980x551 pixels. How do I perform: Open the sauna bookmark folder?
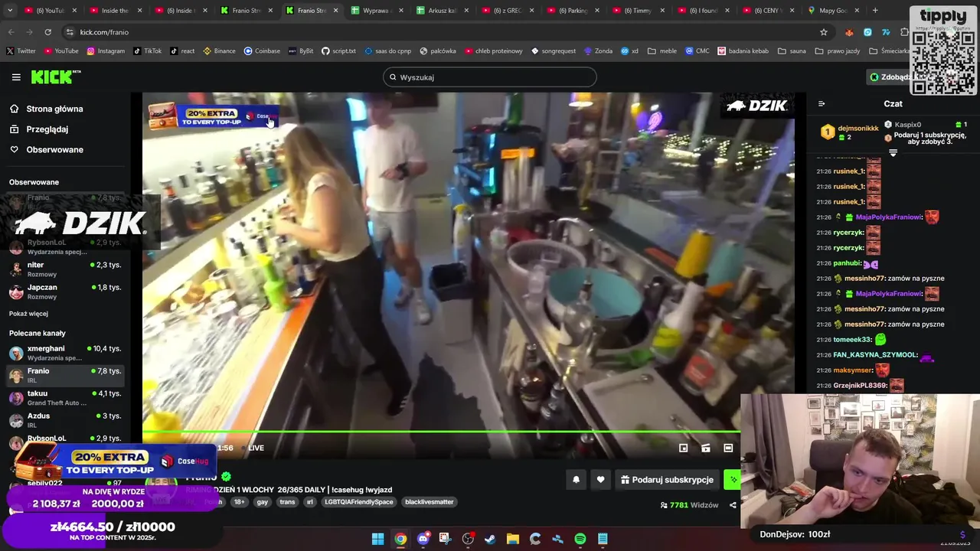[792, 51]
